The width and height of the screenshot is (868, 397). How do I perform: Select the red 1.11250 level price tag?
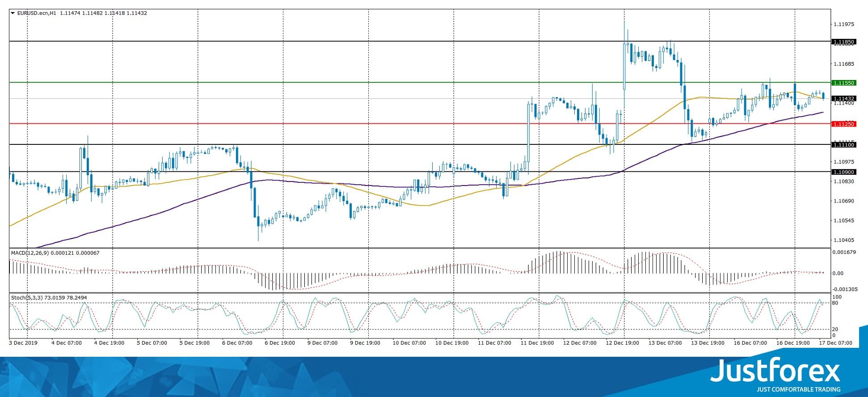(x=843, y=124)
